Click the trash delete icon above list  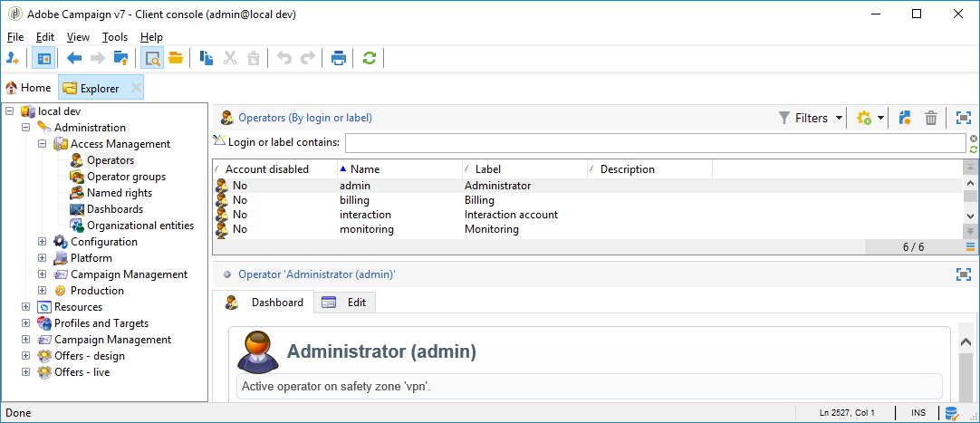[930, 118]
